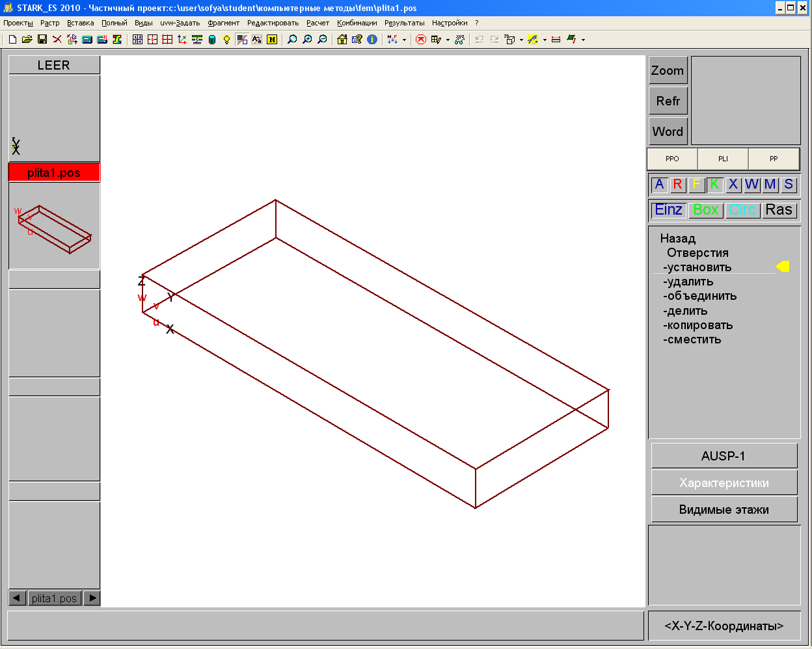812x649 pixels.
Task: Open the Настройки menu
Action: point(450,23)
